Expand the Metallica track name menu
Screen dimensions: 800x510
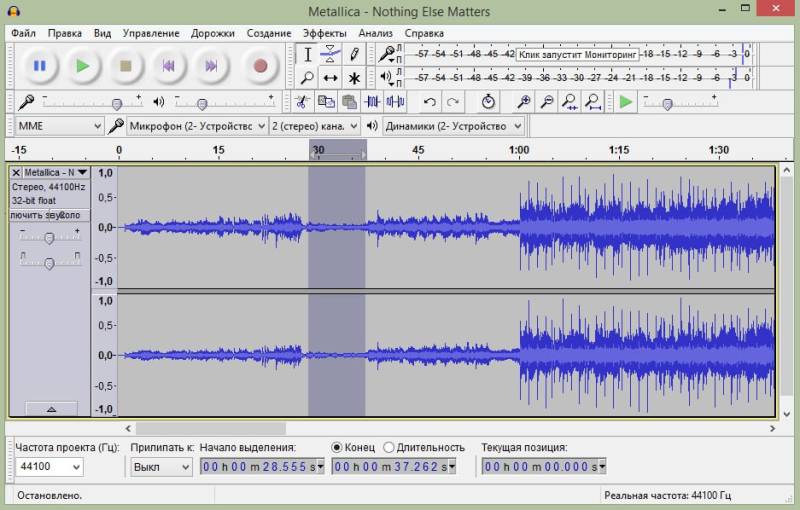pos(57,173)
